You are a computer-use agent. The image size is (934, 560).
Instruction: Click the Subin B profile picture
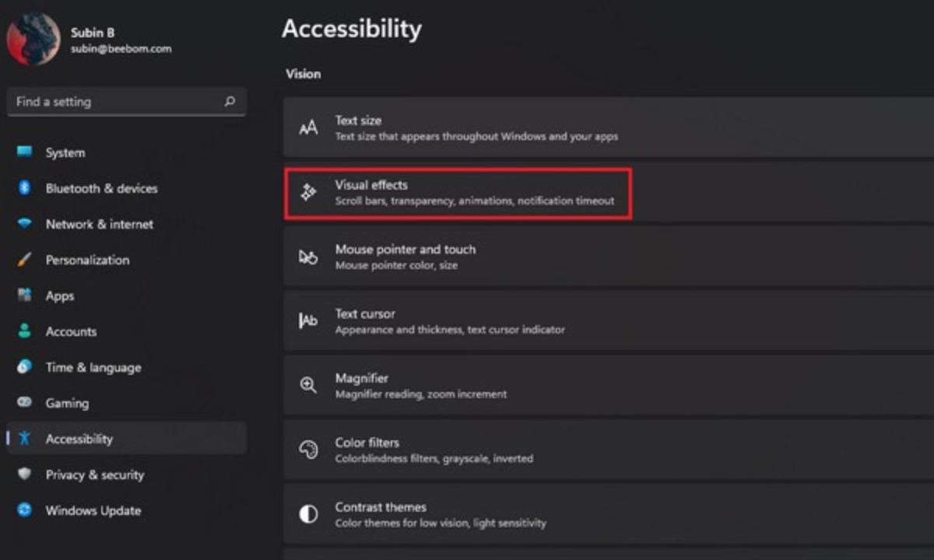33,39
